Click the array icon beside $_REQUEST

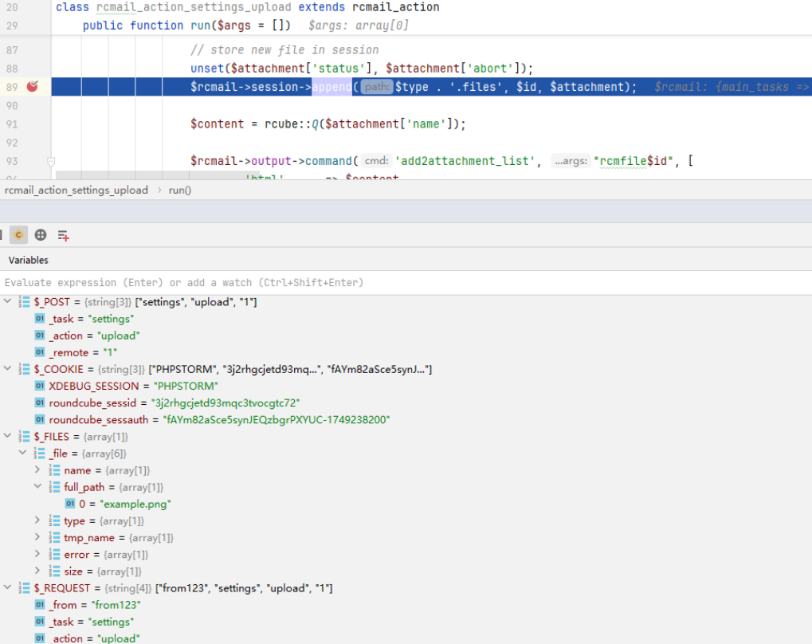(24, 588)
